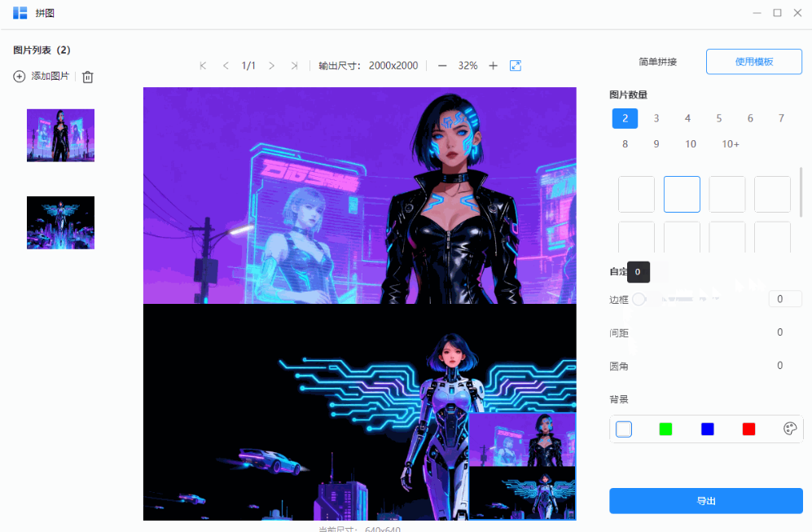Go to the last page with the skip-forward arrow
This screenshot has width=812, height=532.
[294, 65]
